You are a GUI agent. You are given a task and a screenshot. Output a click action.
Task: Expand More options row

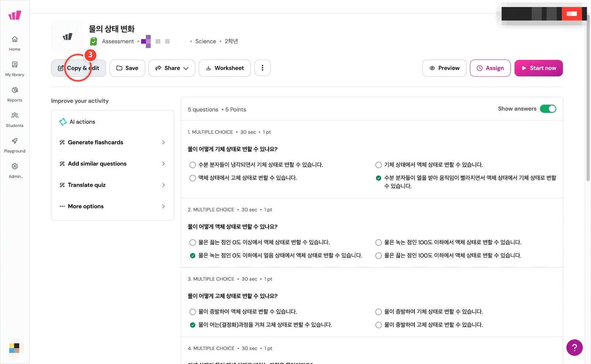pyautogui.click(x=112, y=206)
